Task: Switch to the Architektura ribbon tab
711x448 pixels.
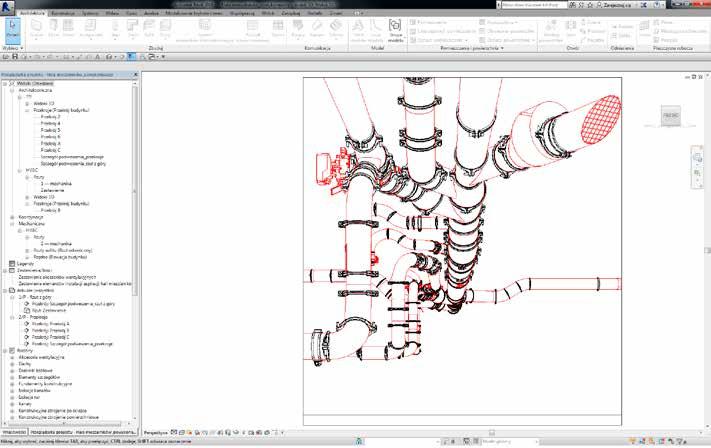Action: click(x=32, y=13)
